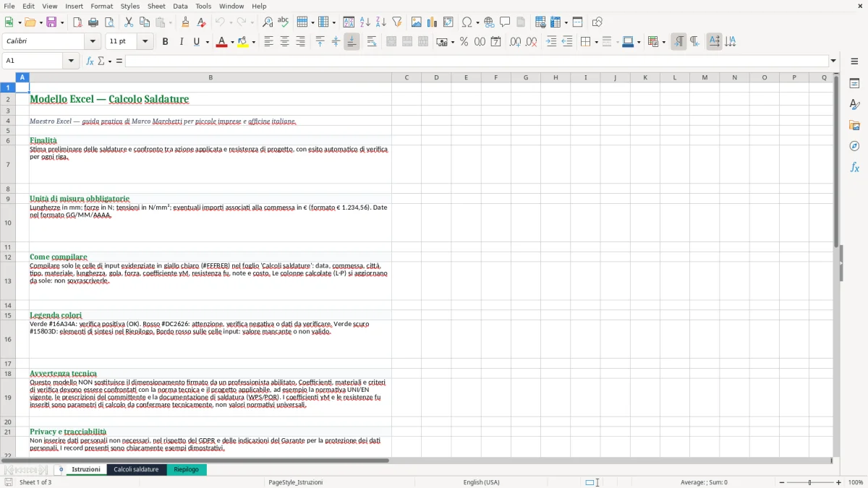
Task: Open the Sheet menu
Action: point(156,6)
